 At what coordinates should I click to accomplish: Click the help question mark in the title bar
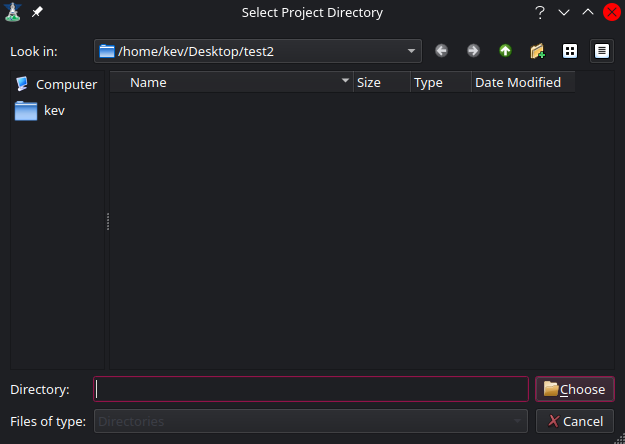click(540, 12)
